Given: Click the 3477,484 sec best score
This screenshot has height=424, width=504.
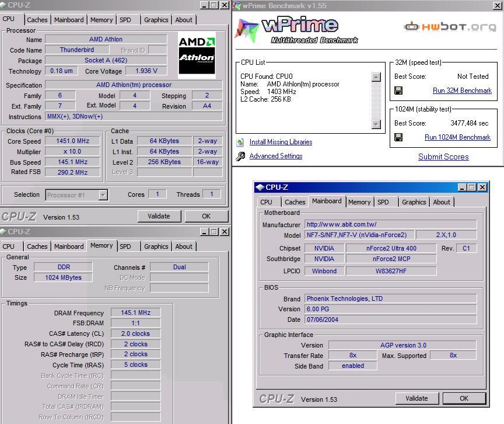Looking at the screenshot, I should pyautogui.click(x=469, y=123).
